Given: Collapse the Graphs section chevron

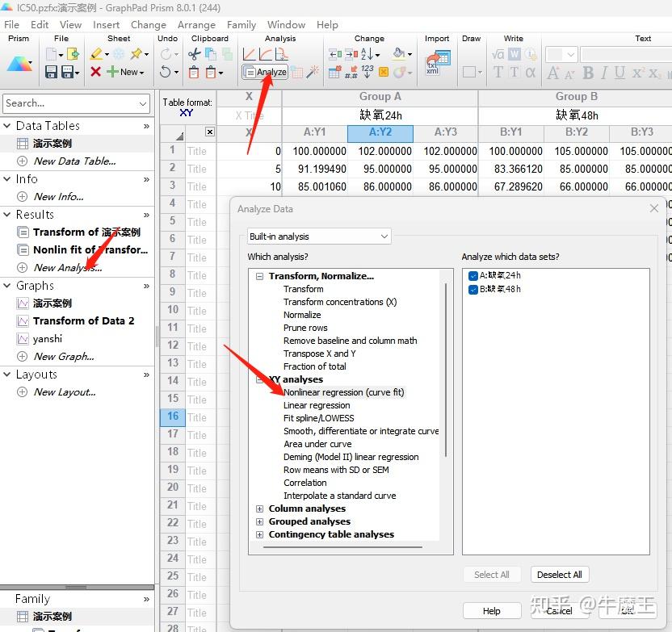Looking at the screenshot, I should pyautogui.click(x=6, y=285).
